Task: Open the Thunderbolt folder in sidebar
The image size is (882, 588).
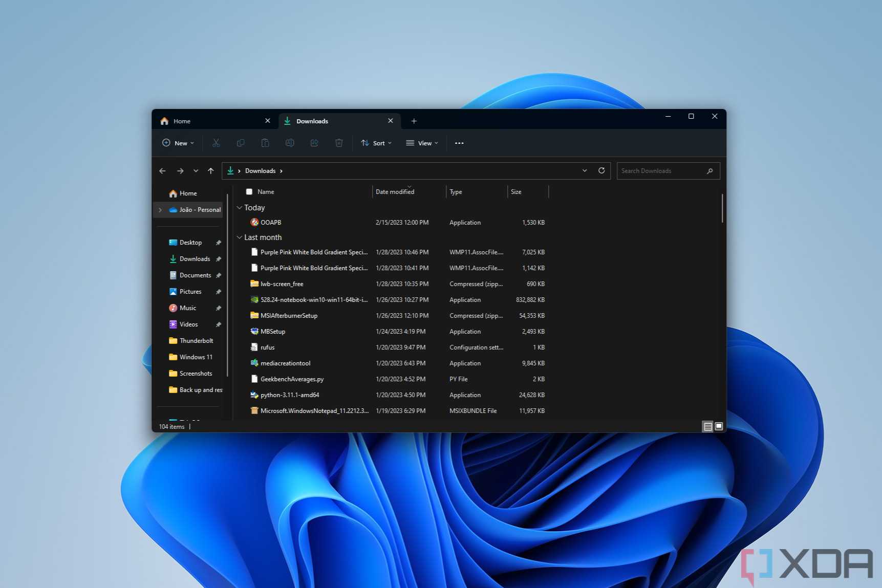Action: coord(196,341)
